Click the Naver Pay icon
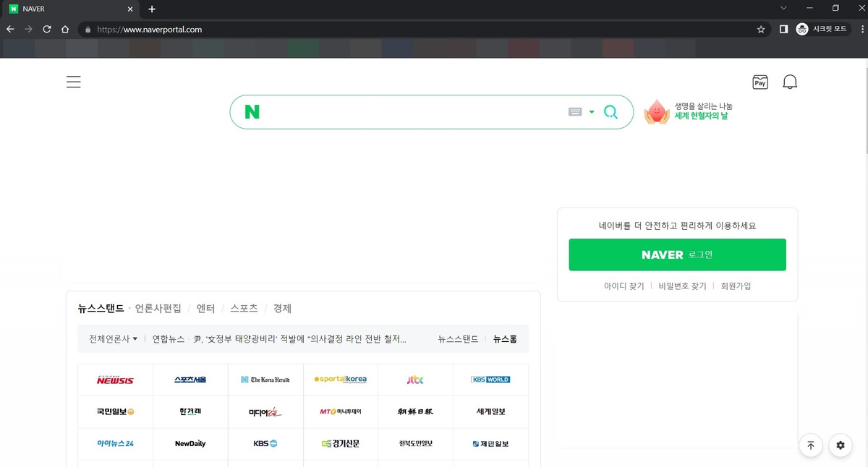This screenshot has height=467, width=868. tap(759, 82)
